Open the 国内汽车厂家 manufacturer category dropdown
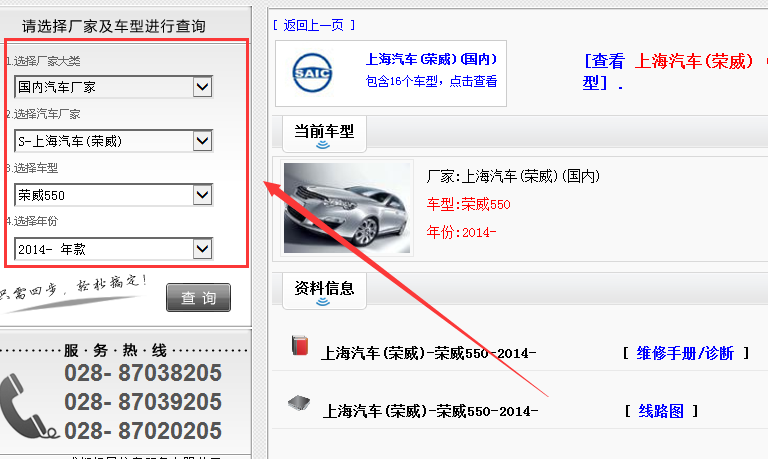The image size is (768, 459). (x=113, y=87)
